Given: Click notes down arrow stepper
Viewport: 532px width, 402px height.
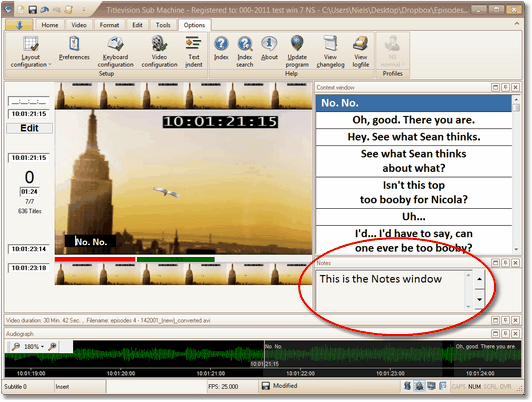Looking at the screenshot, I should pos(479,300).
